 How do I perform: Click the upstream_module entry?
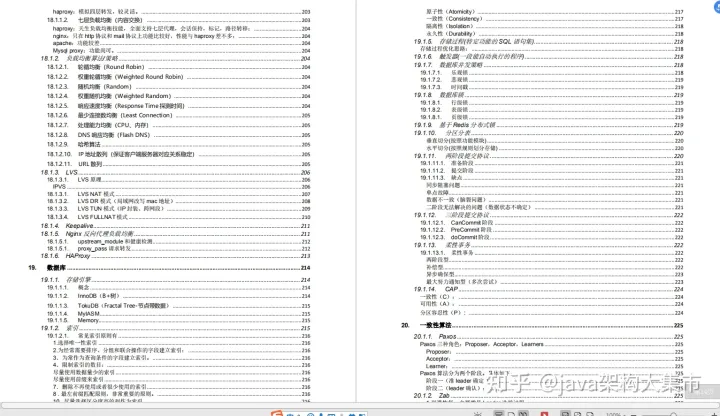click(179, 241)
